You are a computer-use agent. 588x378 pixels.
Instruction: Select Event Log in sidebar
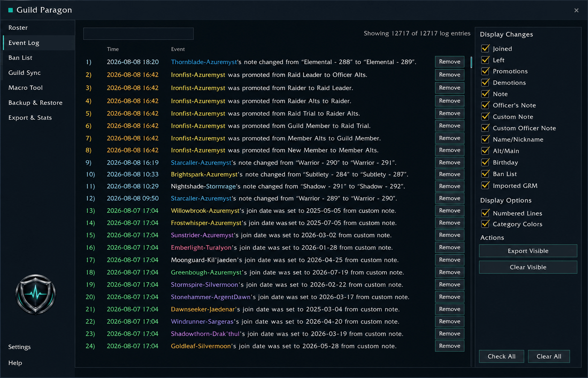click(x=39, y=43)
